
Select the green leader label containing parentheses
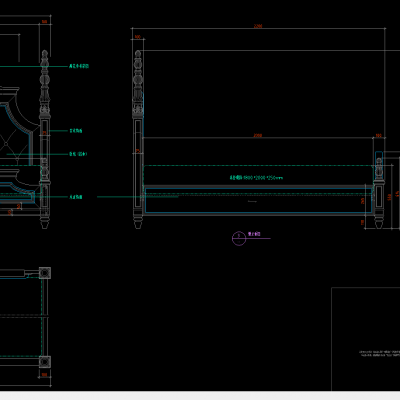pos(78,154)
